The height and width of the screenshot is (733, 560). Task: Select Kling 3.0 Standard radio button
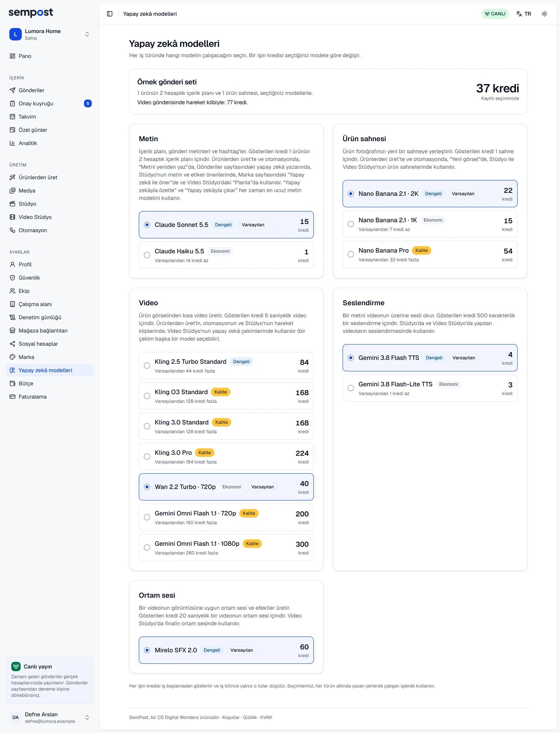(x=147, y=426)
